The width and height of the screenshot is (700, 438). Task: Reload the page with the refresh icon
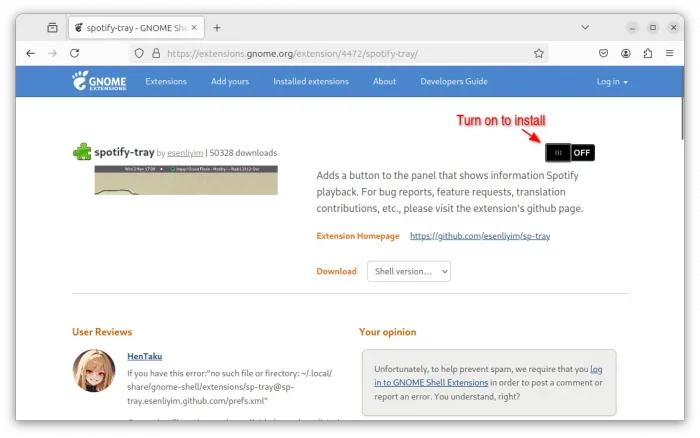(x=74, y=53)
